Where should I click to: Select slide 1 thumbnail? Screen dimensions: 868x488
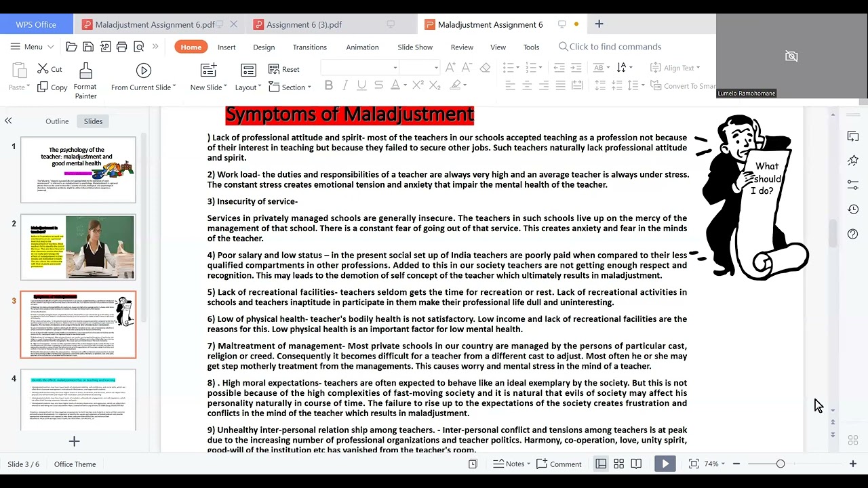coord(78,169)
